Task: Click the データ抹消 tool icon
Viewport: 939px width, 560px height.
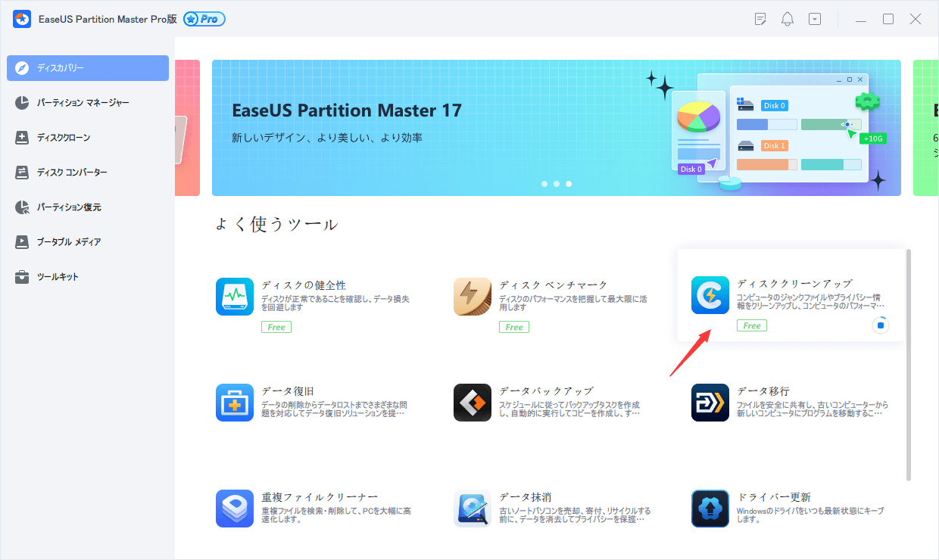Action: coord(473,509)
